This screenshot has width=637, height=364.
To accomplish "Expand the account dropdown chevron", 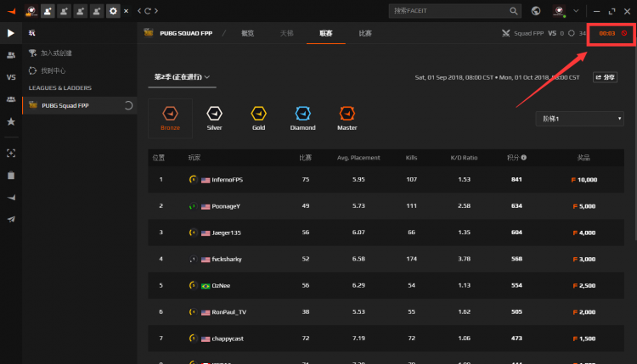I will coord(576,11).
